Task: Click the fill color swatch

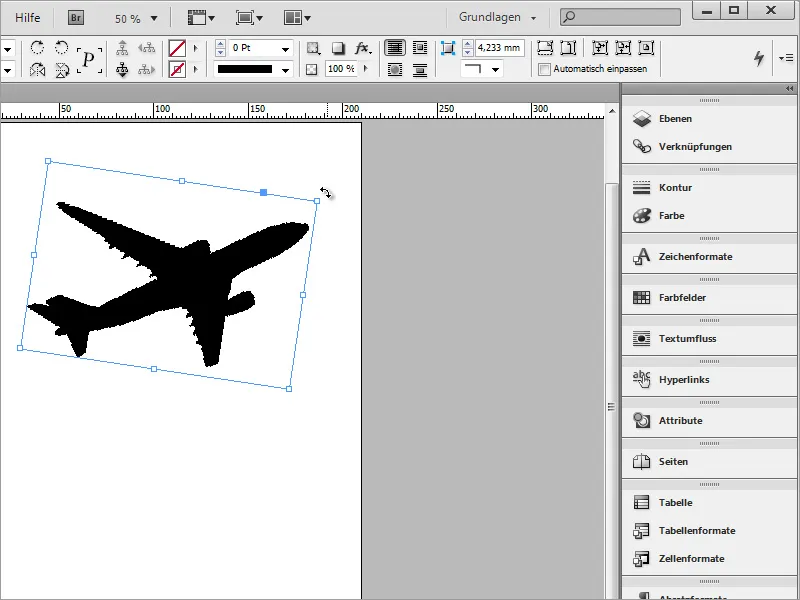Action: click(x=177, y=48)
